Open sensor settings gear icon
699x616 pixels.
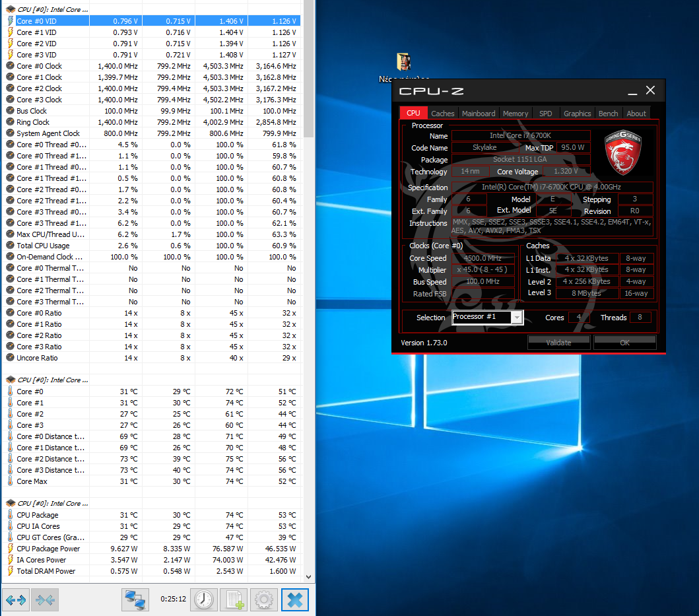pos(264,600)
